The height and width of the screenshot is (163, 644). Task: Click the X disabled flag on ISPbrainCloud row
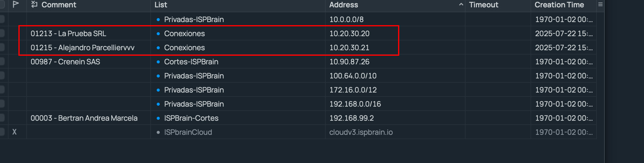tap(14, 132)
